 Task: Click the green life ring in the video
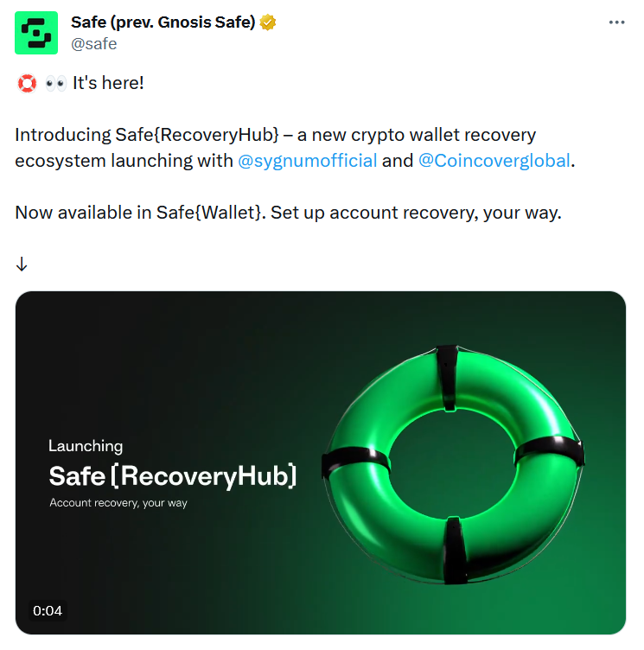coord(453,464)
